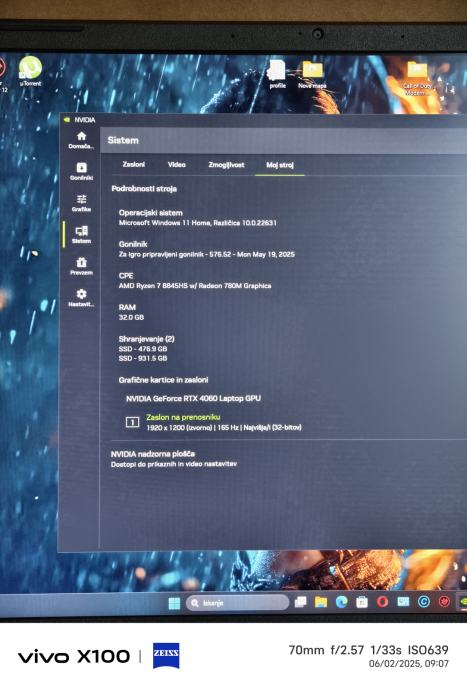The image size is (467, 690).
Task: Open the profile file on desktop
Action: (x=277, y=74)
